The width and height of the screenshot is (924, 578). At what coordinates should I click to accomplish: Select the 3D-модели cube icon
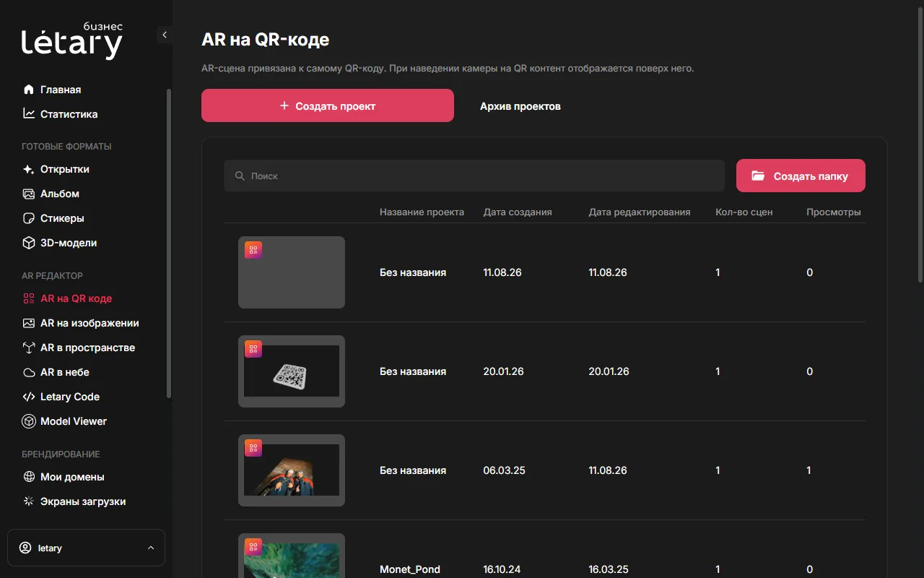29,243
